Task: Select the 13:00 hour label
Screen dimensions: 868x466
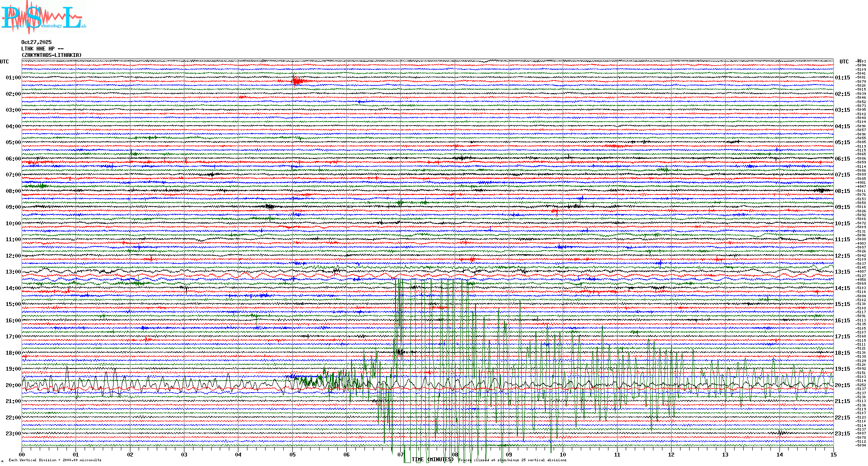Action: click(13, 272)
